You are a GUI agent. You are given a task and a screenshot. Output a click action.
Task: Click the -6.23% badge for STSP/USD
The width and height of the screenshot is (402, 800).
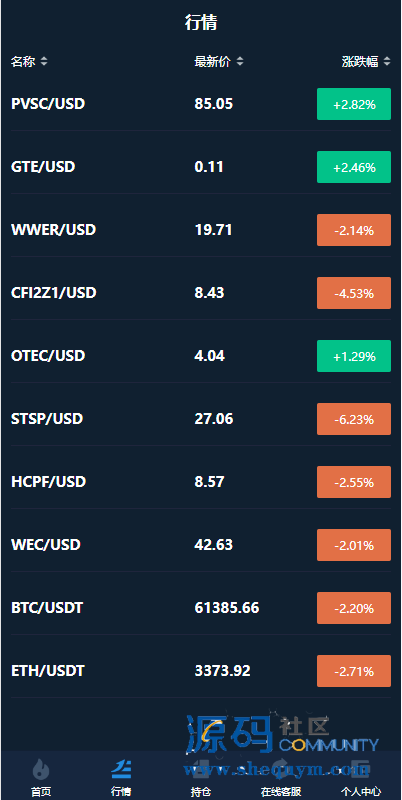pyautogui.click(x=354, y=419)
